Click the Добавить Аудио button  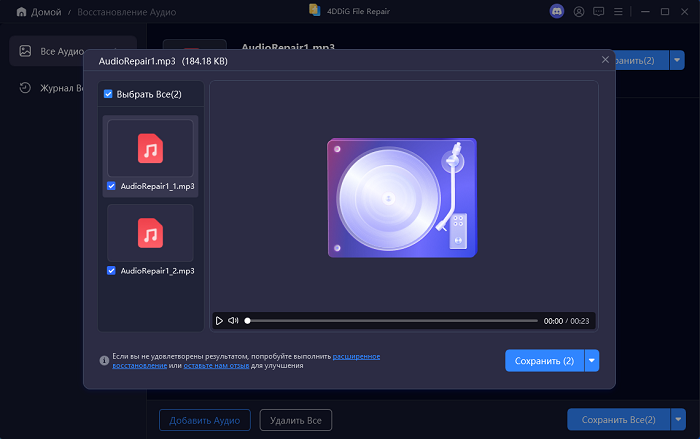click(x=204, y=420)
